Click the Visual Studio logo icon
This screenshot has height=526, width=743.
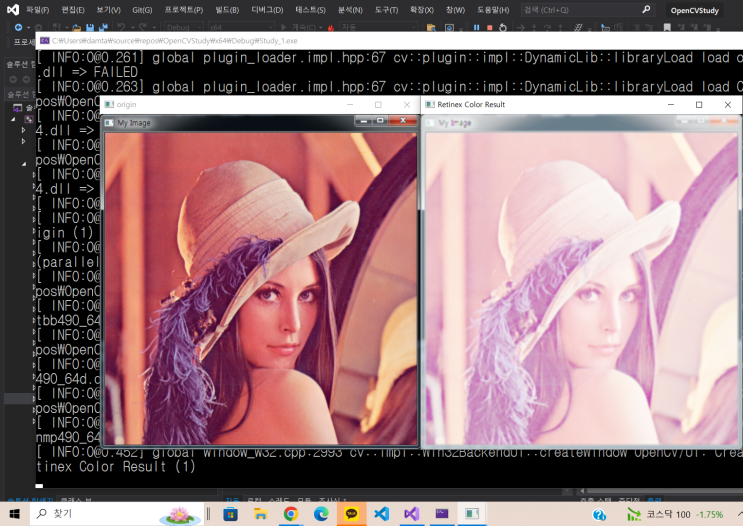[13, 9]
